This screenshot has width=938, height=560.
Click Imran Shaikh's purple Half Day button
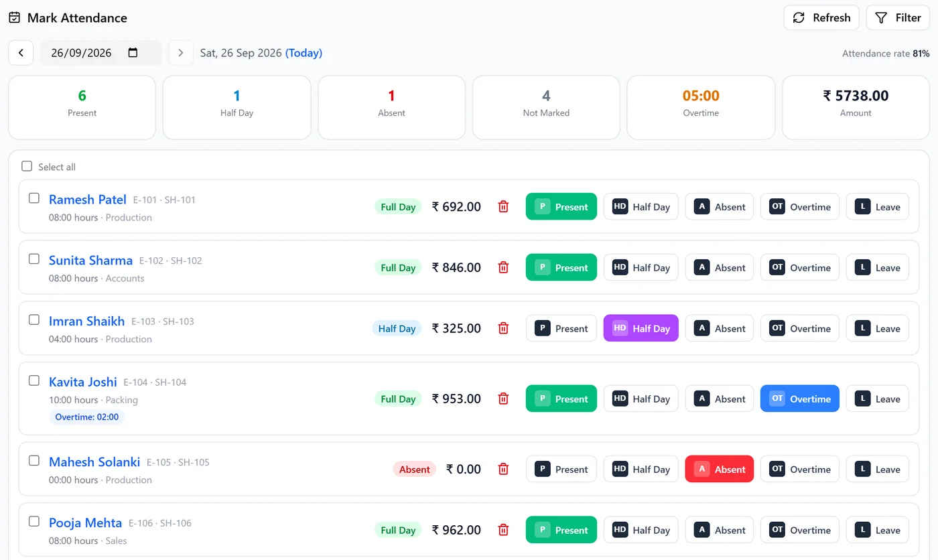(641, 328)
